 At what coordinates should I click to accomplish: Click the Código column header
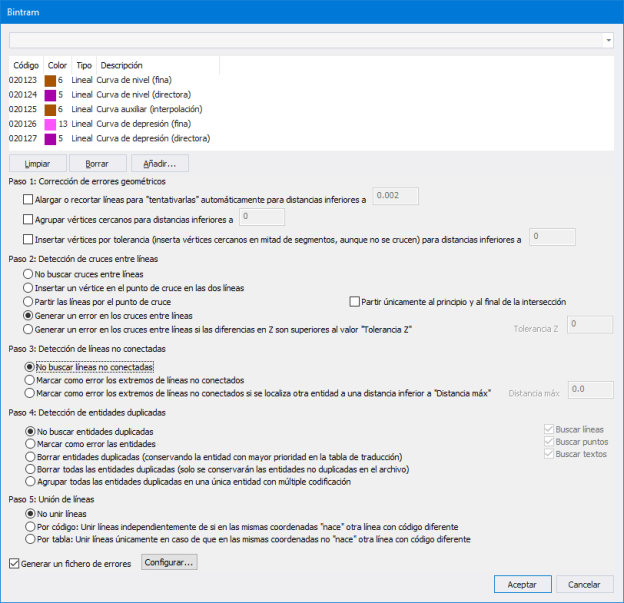tap(24, 65)
